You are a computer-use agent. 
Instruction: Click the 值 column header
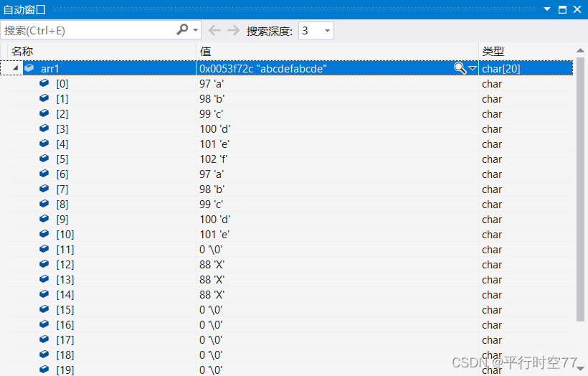point(337,51)
